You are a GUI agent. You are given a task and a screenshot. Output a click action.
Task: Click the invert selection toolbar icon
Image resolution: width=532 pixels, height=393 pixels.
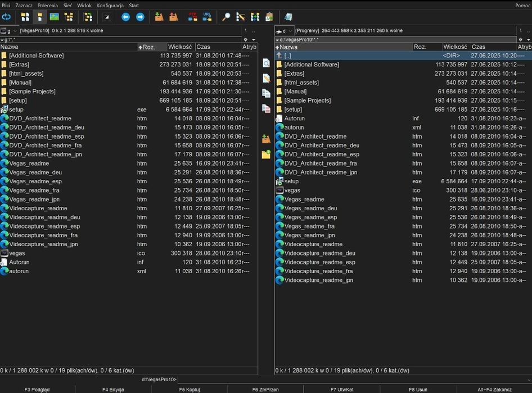click(106, 17)
